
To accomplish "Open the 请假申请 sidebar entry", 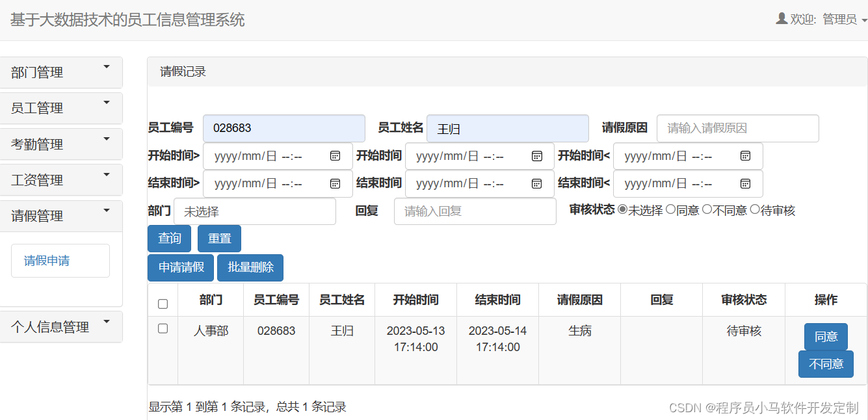I will tap(60, 260).
